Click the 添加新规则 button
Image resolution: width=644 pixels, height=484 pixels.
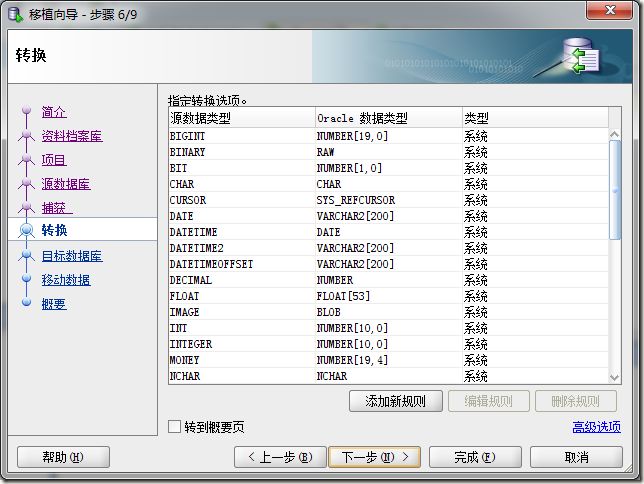tap(396, 401)
